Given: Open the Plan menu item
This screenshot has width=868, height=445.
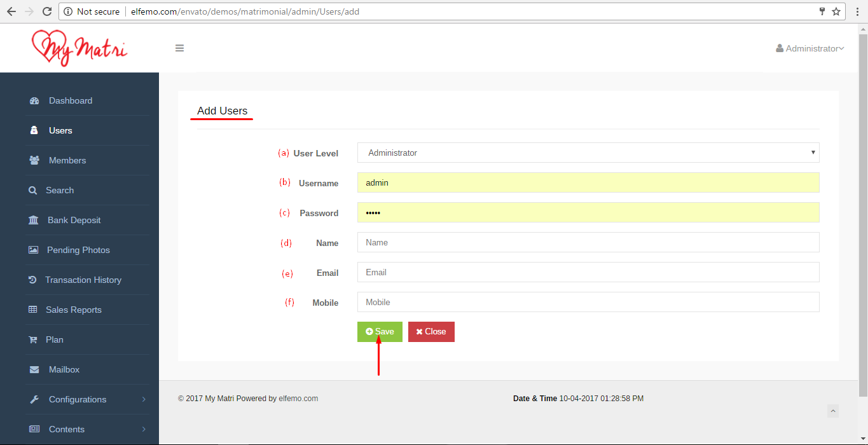Looking at the screenshot, I should click(x=55, y=339).
